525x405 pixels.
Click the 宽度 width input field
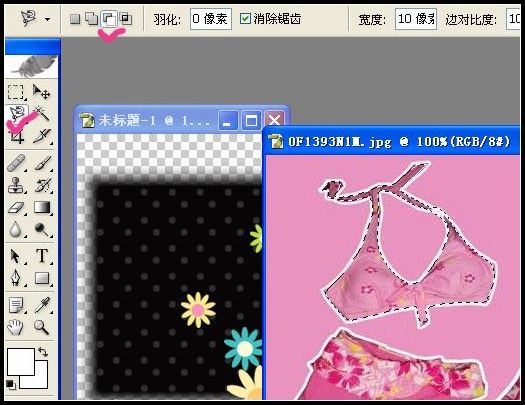pyautogui.click(x=416, y=19)
